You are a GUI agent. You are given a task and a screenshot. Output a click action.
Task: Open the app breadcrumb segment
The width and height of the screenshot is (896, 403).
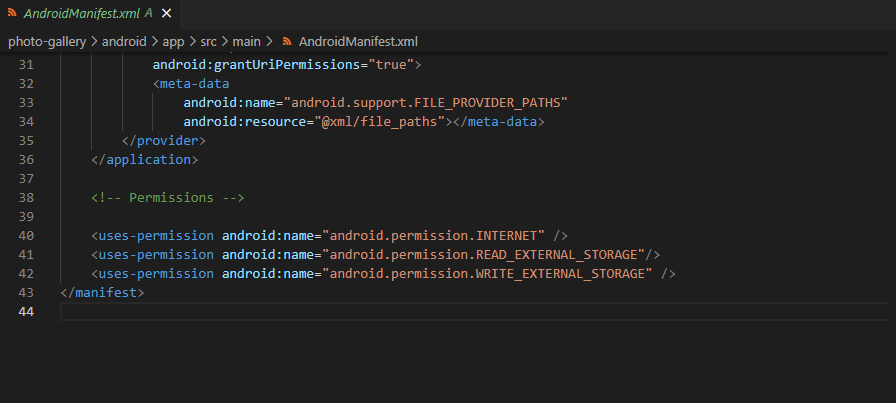click(x=173, y=42)
